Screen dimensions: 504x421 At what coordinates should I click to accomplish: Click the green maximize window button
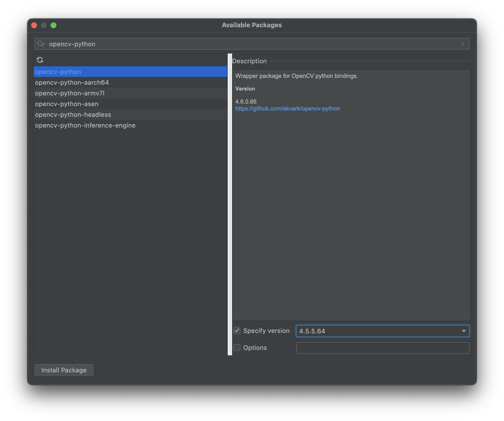click(54, 25)
